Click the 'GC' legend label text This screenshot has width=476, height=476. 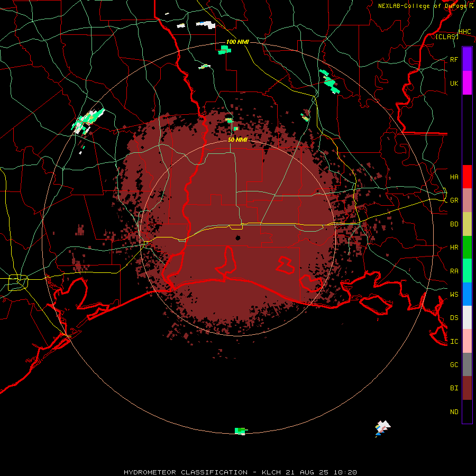point(454,364)
